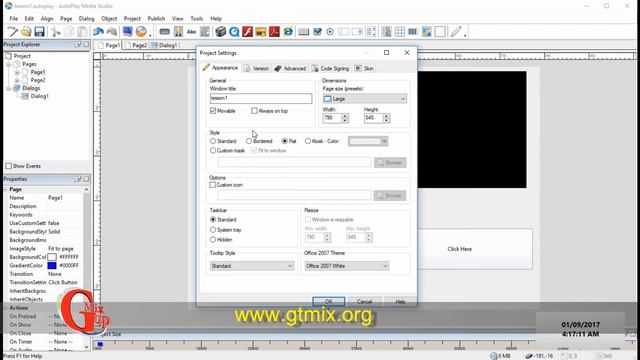This screenshot has width=640, height=360.
Task: Collapse the Pages tree node
Action: (9, 64)
